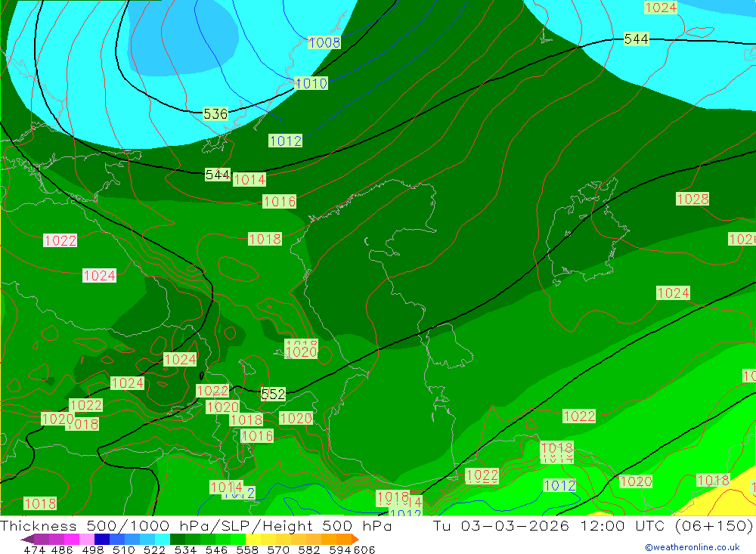Click the purple left arrow end of legend
This screenshot has width=756, height=554.
pyautogui.click(x=27, y=539)
